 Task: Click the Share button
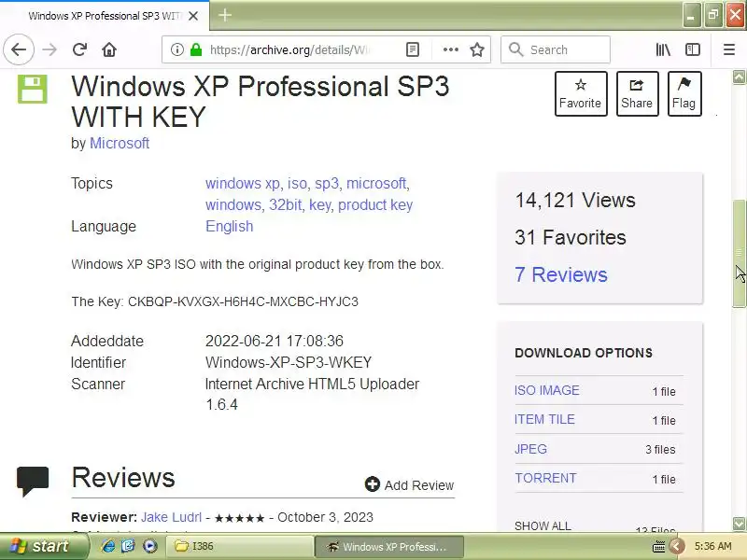(638, 94)
